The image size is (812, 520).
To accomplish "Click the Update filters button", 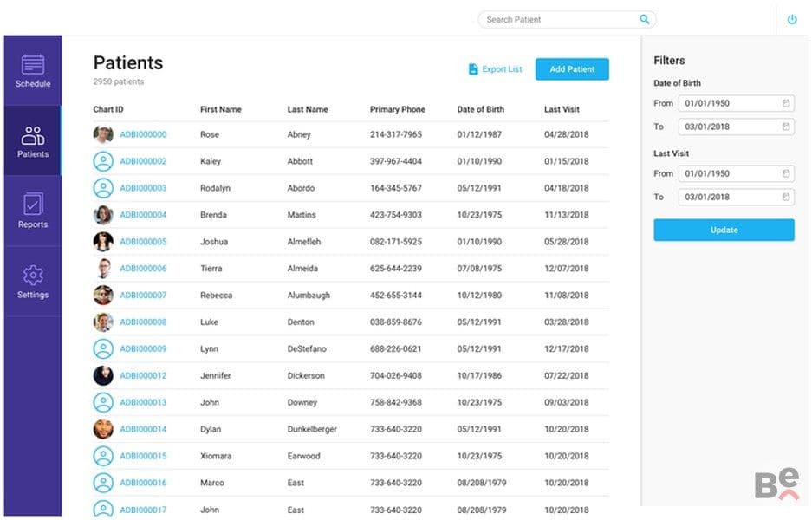I will point(724,230).
